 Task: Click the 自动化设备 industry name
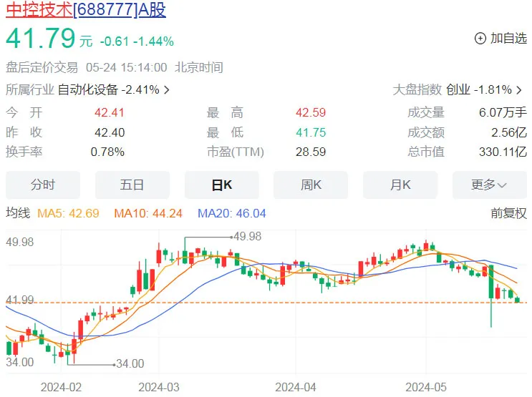[88, 90]
